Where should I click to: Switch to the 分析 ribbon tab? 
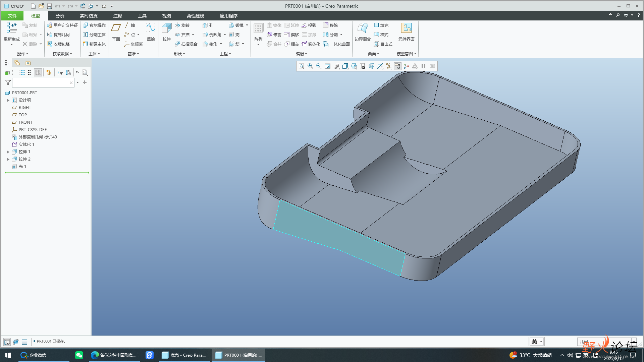tap(60, 16)
